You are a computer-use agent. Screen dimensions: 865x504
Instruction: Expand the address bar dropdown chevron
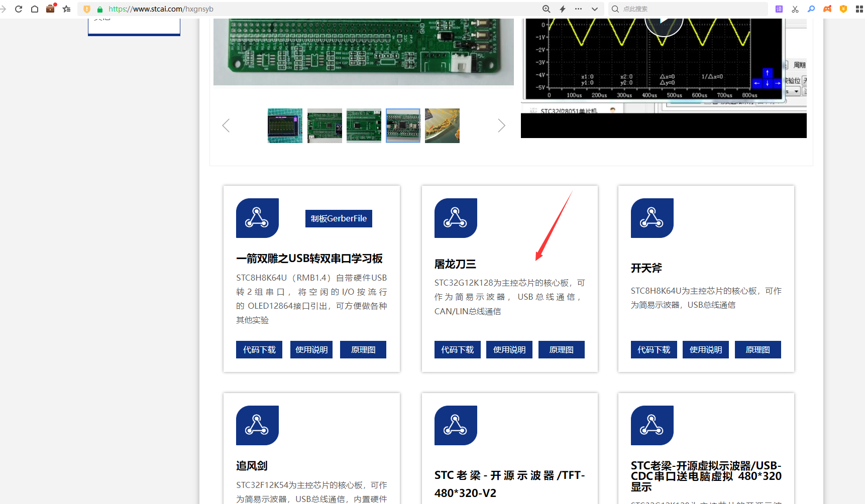pos(595,9)
